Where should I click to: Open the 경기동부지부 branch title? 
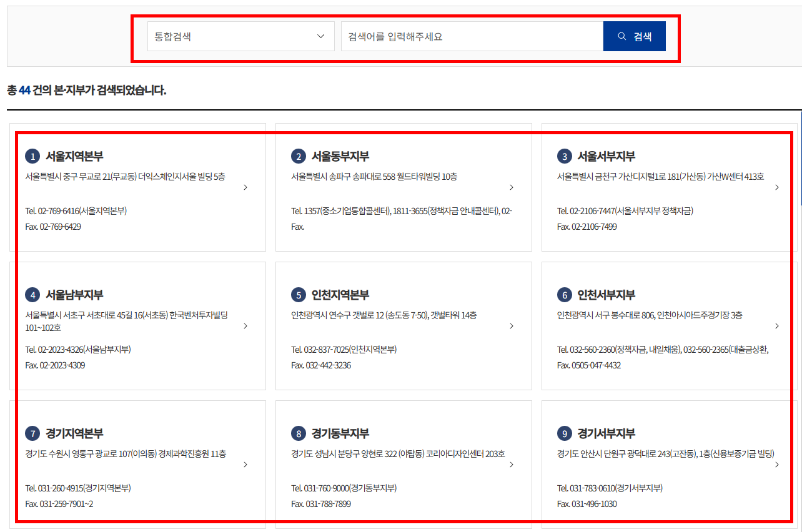(x=340, y=433)
